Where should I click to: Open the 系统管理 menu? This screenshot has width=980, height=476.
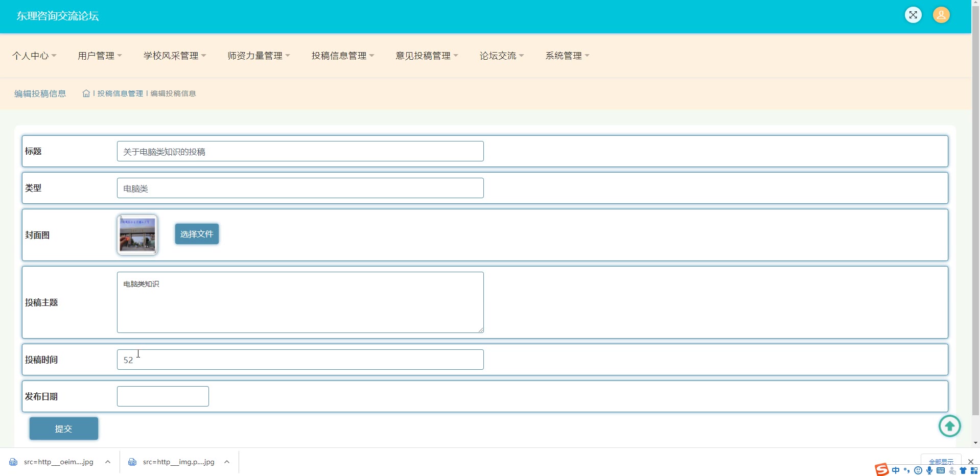tap(567, 56)
